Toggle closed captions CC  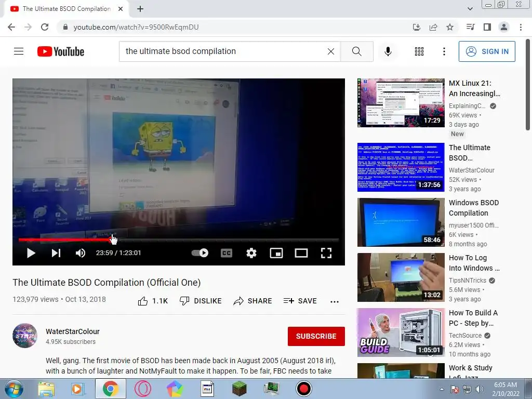coord(227,253)
